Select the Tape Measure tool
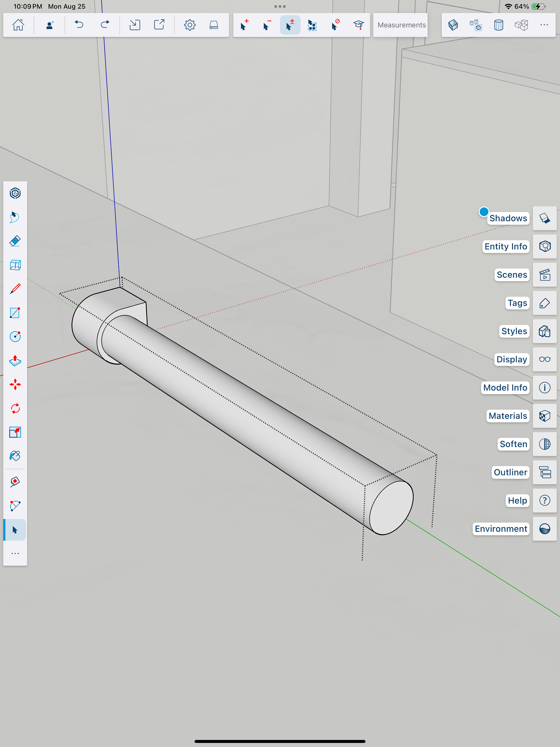Screen dimensions: 560x747 click(15, 482)
